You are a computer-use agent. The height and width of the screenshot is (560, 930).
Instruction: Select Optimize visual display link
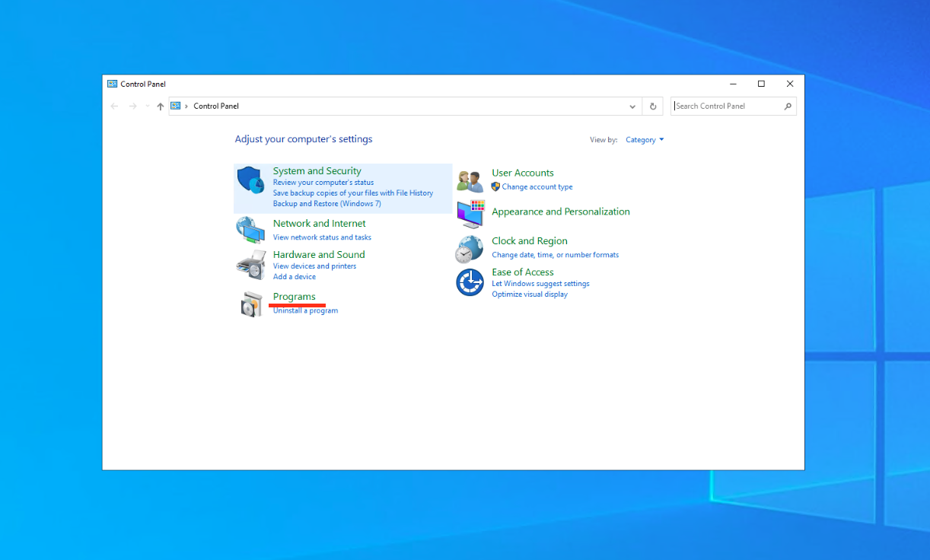pyautogui.click(x=530, y=294)
